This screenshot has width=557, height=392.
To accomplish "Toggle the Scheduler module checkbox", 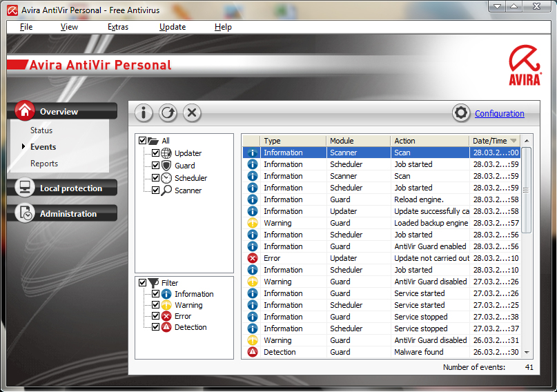I will (156, 178).
